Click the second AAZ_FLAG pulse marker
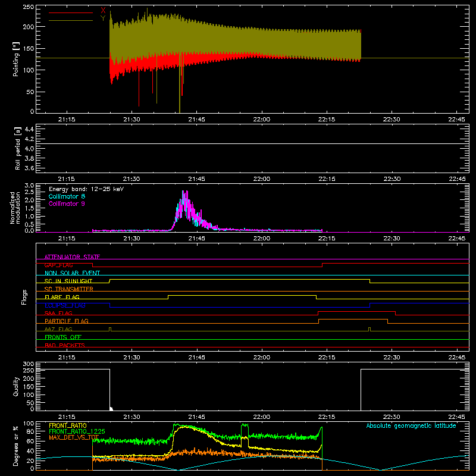This screenshot has height=476, width=476. pyautogui.click(x=369, y=329)
